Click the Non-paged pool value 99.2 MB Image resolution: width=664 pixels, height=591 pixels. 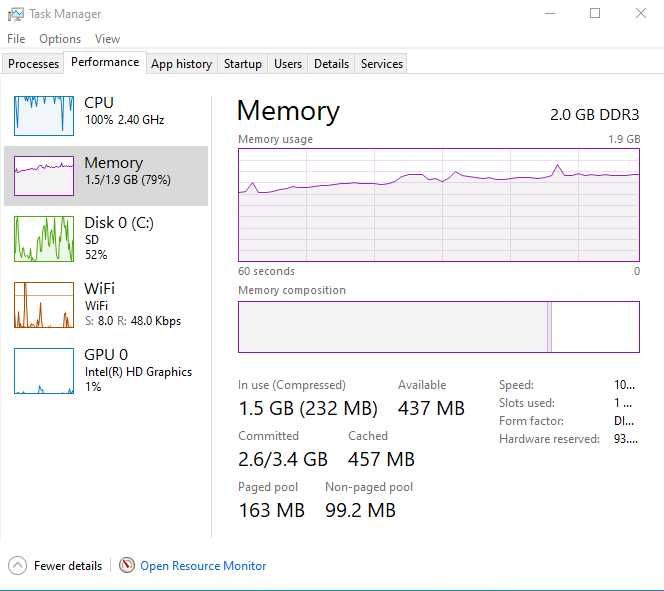[360, 510]
